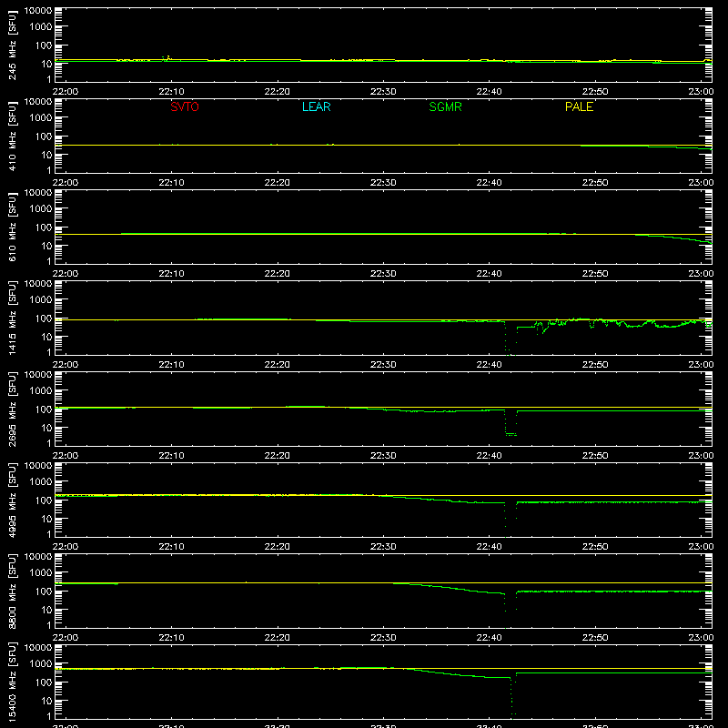The height and width of the screenshot is (728, 728).
Task: Click the 1000 tick of 410 MHz plot
Action: coord(41,118)
